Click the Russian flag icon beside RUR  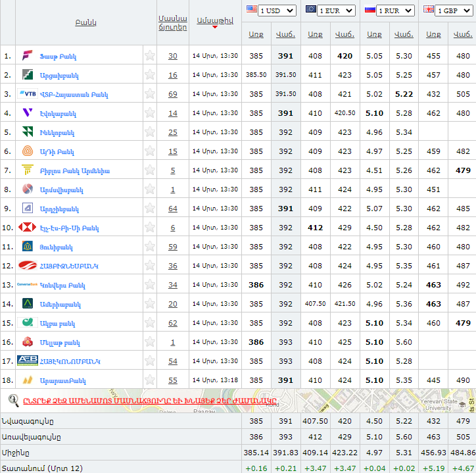(x=369, y=10)
